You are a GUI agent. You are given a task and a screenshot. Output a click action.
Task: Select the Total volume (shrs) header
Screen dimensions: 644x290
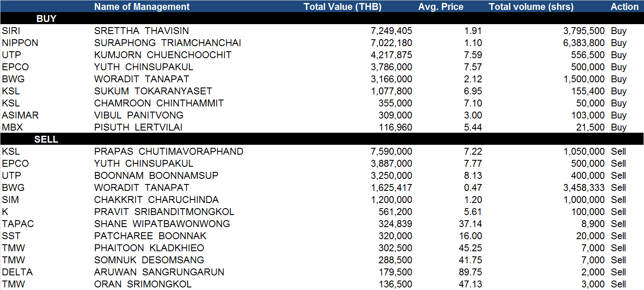(x=531, y=6)
